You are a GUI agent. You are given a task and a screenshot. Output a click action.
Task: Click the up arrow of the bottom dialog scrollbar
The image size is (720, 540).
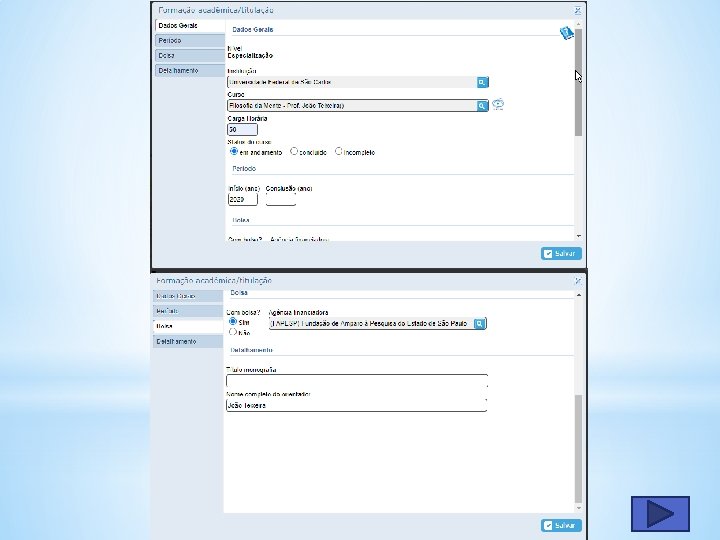[579, 295]
